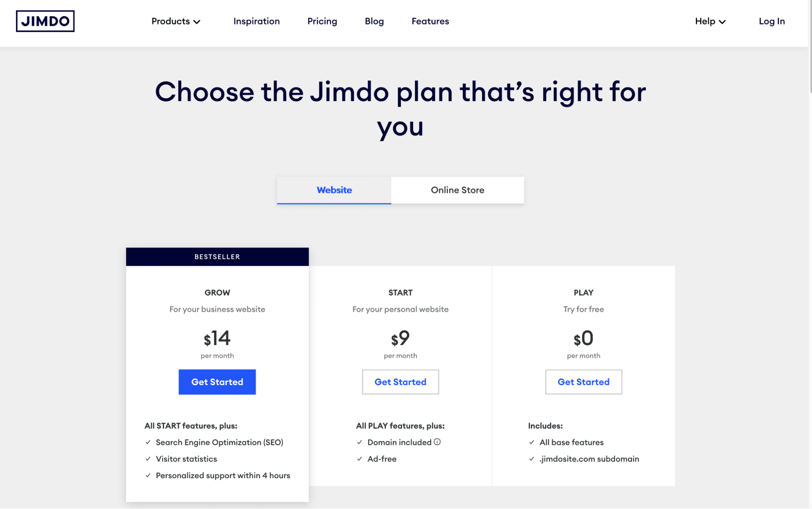Toggle the Online Store pricing view
Image resolution: width=812 pixels, height=509 pixels.
[458, 190]
